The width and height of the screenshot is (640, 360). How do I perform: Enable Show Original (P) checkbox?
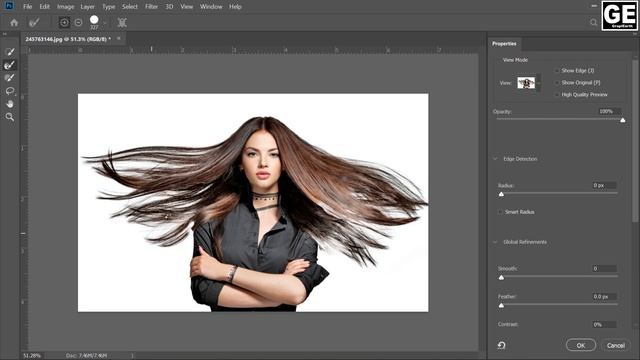click(557, 82)
